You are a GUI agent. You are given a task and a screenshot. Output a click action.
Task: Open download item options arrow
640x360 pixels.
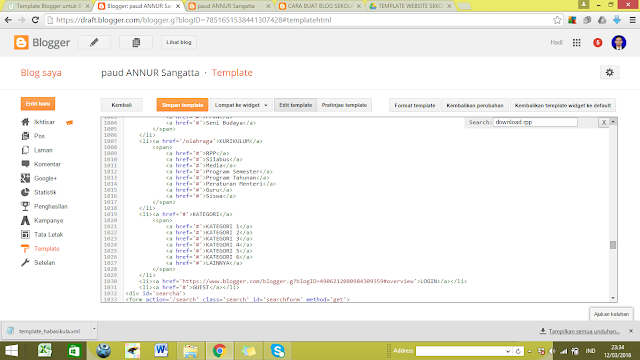94,328
